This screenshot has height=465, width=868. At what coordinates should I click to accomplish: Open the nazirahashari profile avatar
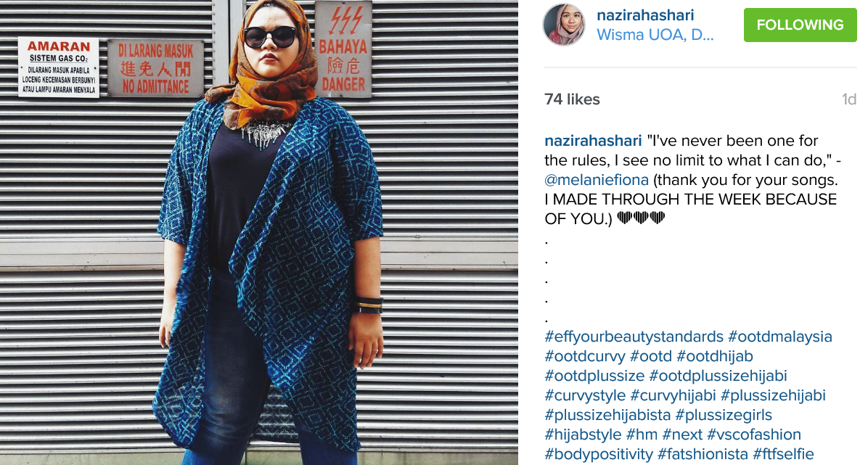pyautogui.click(x=564, y=25)
